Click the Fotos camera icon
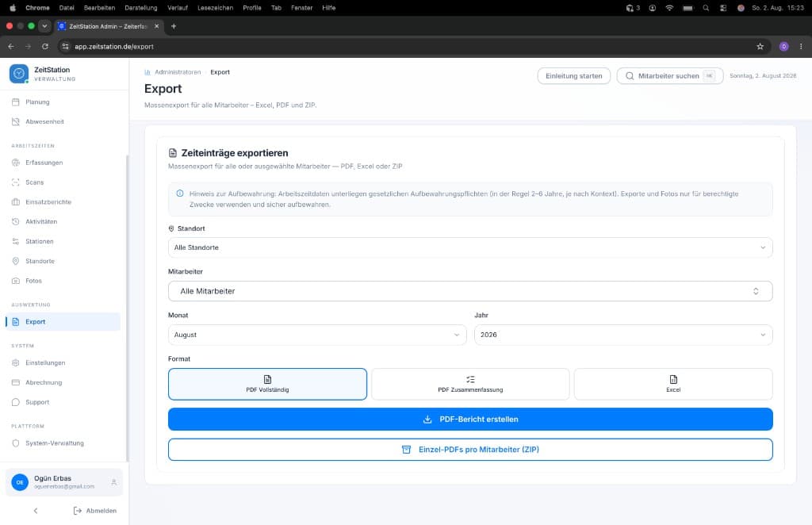The height and width of the screenshot is (525, 812). point(16,281)
